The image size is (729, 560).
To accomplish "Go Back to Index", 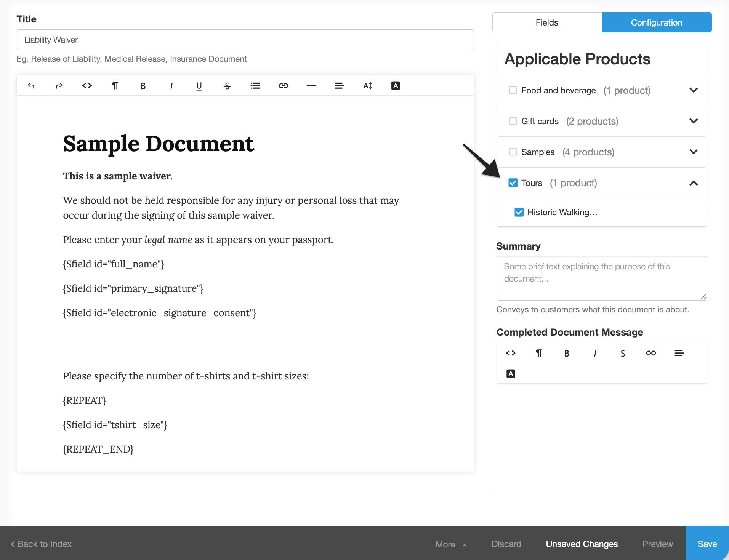I will [41, 544].
